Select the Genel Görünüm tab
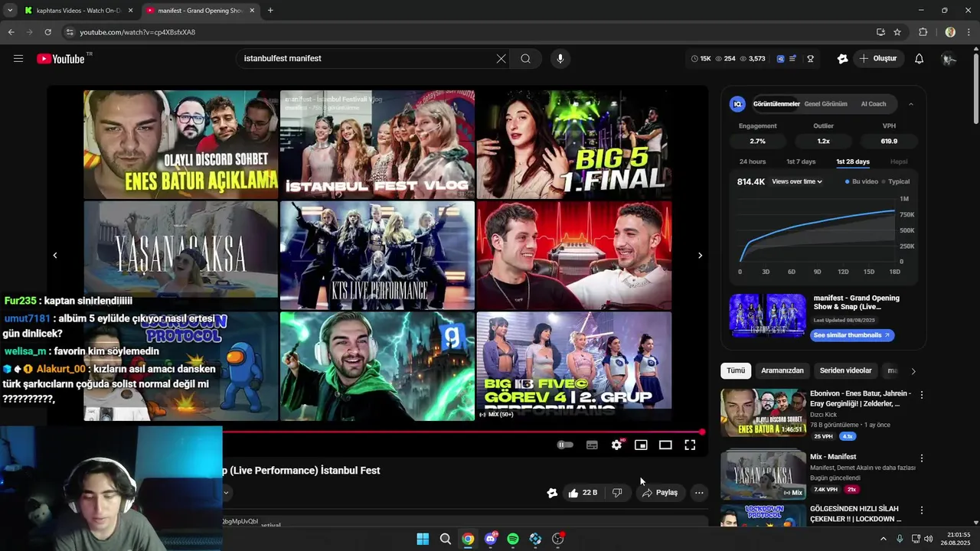This screenshot has width=980, height=551. (x=825, y=104)
